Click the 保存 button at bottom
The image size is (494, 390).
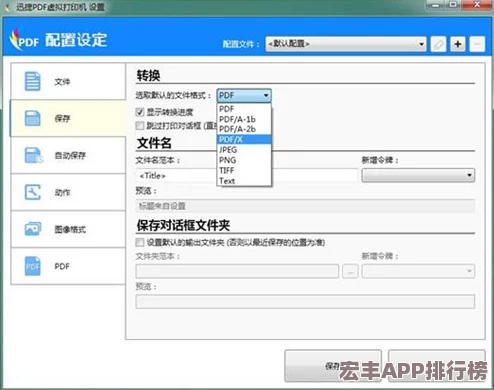[333, 366]
